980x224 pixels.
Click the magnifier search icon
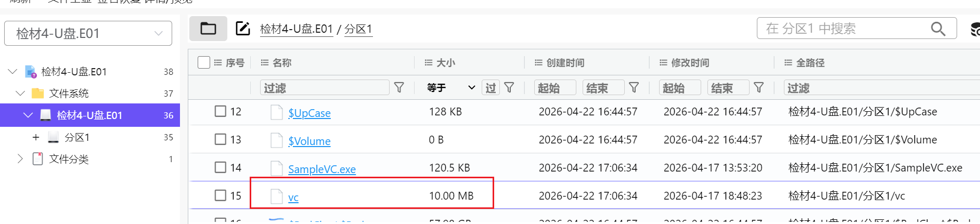click(938, 29)
